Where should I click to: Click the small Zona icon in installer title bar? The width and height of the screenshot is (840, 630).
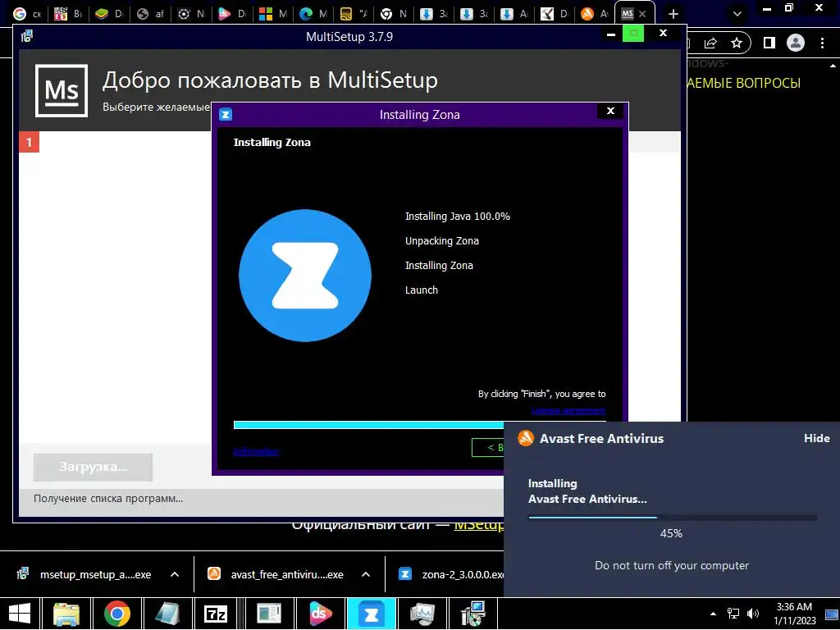[x=226, y=114]
